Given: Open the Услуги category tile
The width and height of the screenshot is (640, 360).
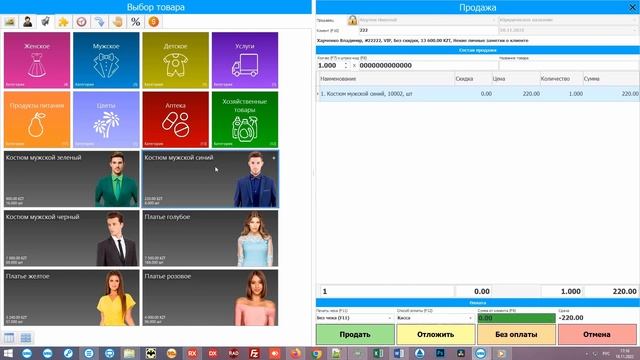Looking at the screenshot, I should 245,60.
